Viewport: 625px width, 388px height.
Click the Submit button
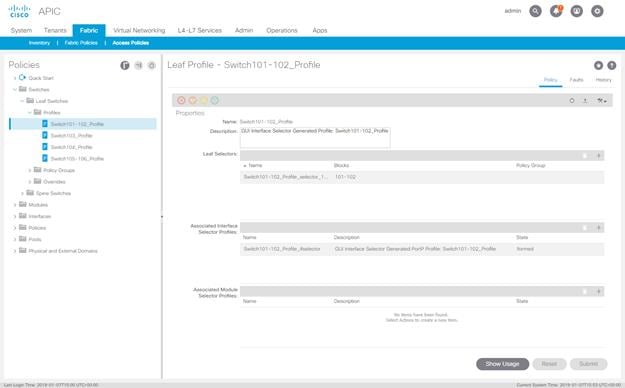(588, 364)
